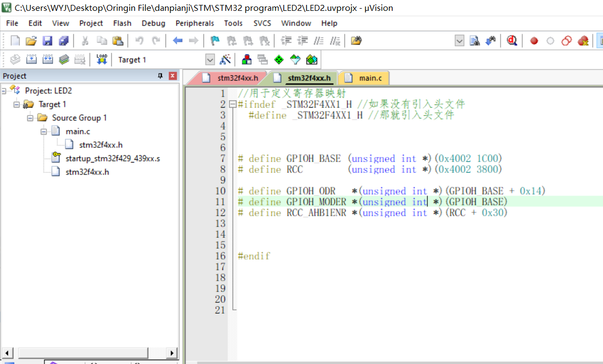This screenshot has width=603, height=364.
Task: Click the Build target icon
Action: point(31,60)
